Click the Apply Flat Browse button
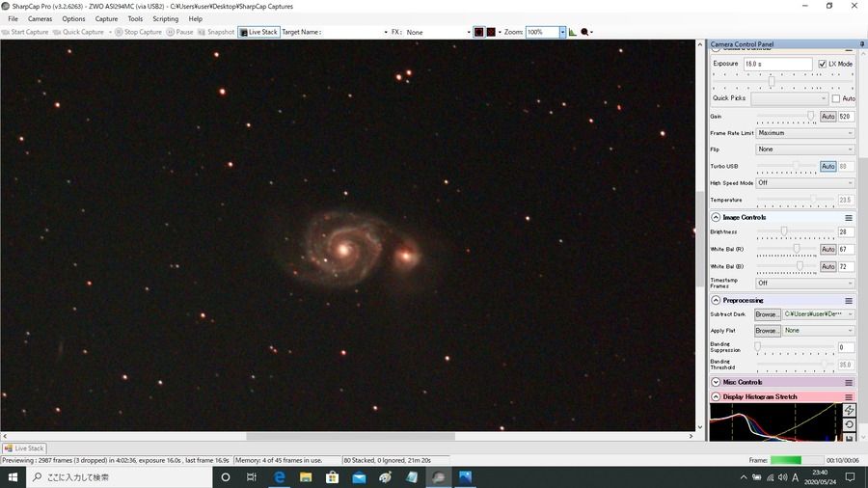Viewport: 868px width, 488px height. point(768,331)
